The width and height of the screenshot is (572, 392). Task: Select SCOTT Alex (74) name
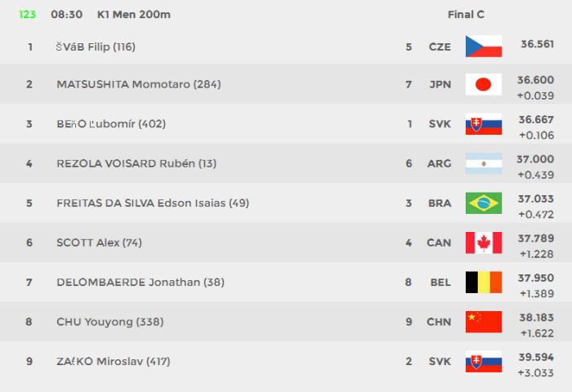click(99, 243)
